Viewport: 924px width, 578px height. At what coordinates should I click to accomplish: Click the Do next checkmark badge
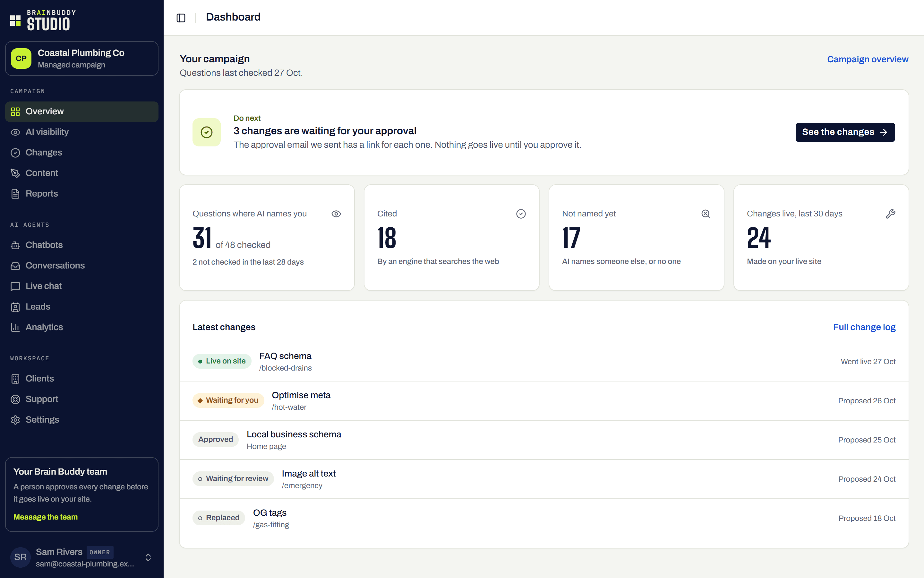(x=207, y=132)
